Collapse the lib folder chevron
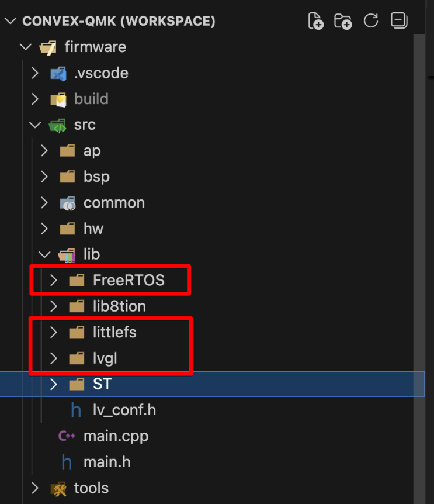This screenshot has width=434, height=504. (44, 254)
